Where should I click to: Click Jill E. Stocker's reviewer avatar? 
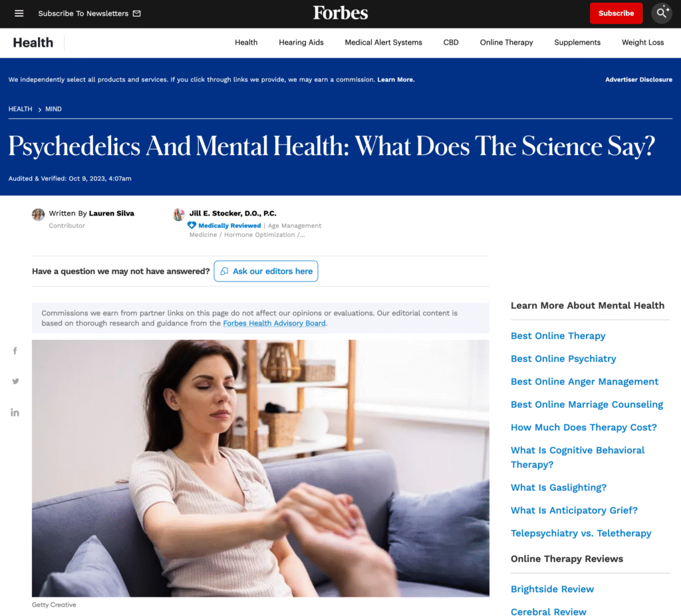point(178,215)
